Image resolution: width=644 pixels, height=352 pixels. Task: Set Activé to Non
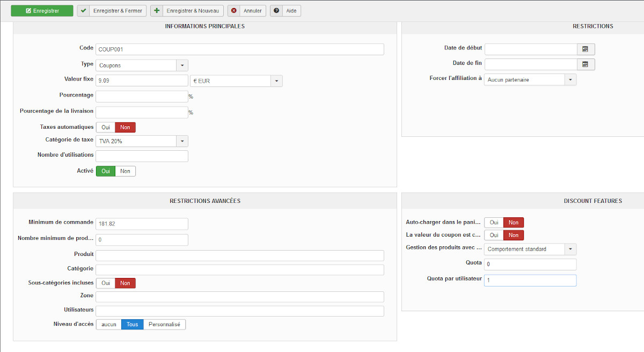point(125,171)
